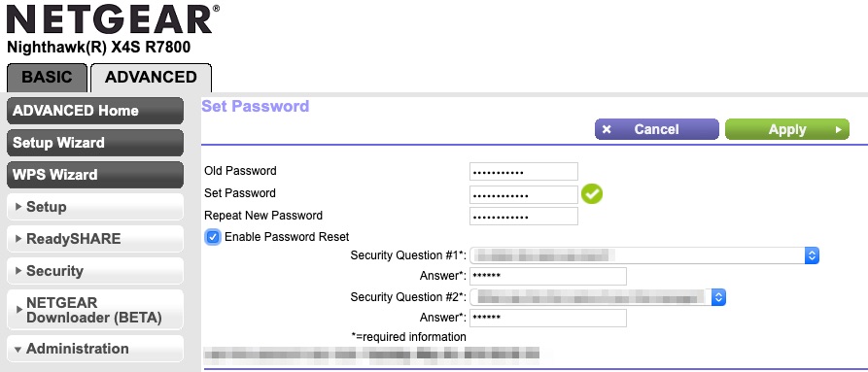Open Security Question #1 dropdown
This screenshot has height=372, width=868.
pyautogui.click(x=644, y=255)
